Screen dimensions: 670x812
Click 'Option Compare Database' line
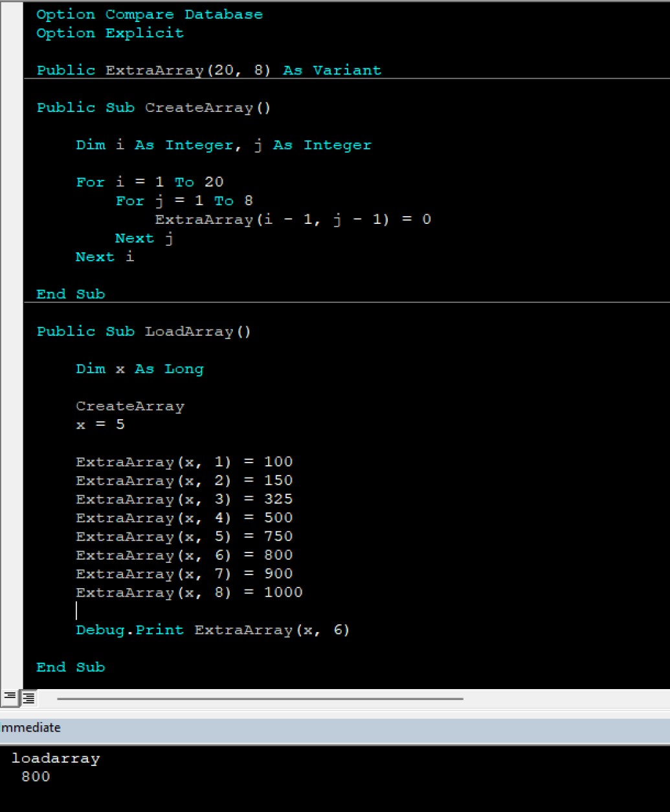pyautogui.click(x=150, y=15)
